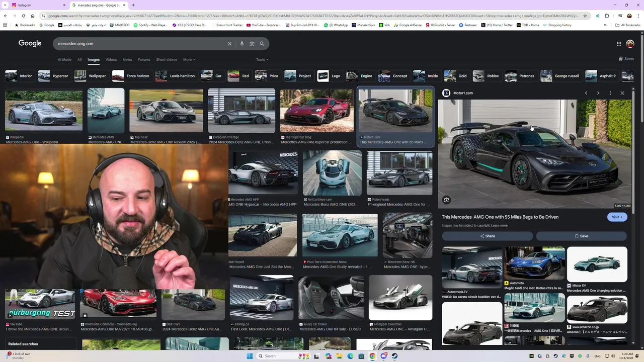This screenshot has width=644, height=362.
Task: Filter images by the Forza horizon chip
Action: click(131, 76)
